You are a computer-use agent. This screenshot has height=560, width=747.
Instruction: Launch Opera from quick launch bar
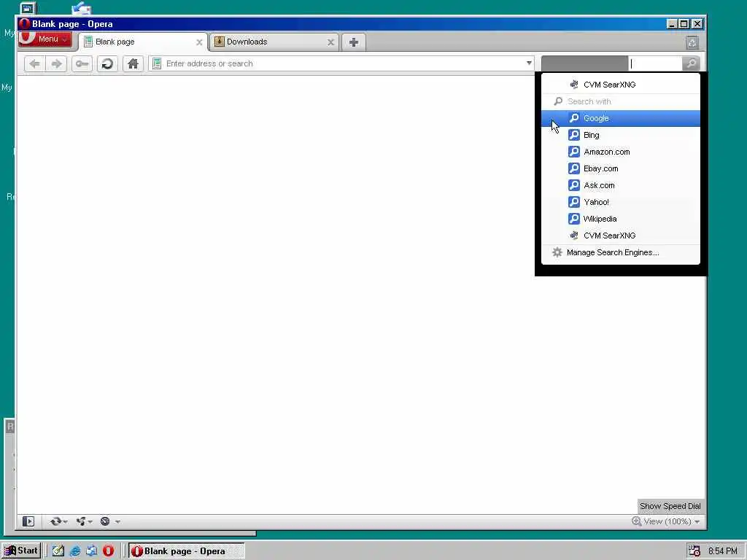(108, 551)
